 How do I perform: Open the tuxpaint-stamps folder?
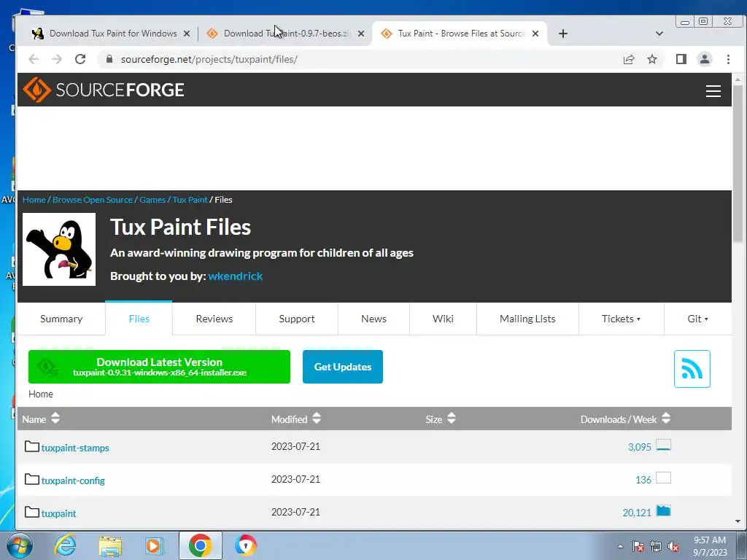point(75,448)
